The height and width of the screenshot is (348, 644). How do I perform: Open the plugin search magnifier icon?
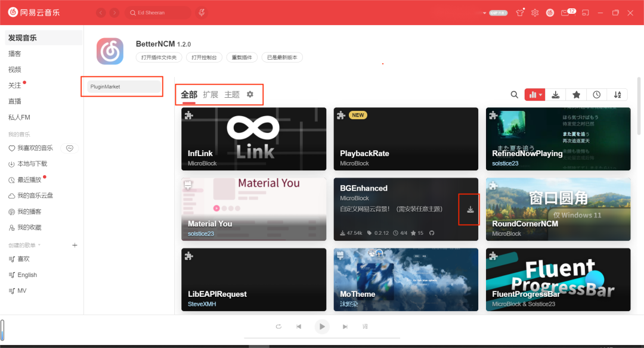(x=514, y=95)
